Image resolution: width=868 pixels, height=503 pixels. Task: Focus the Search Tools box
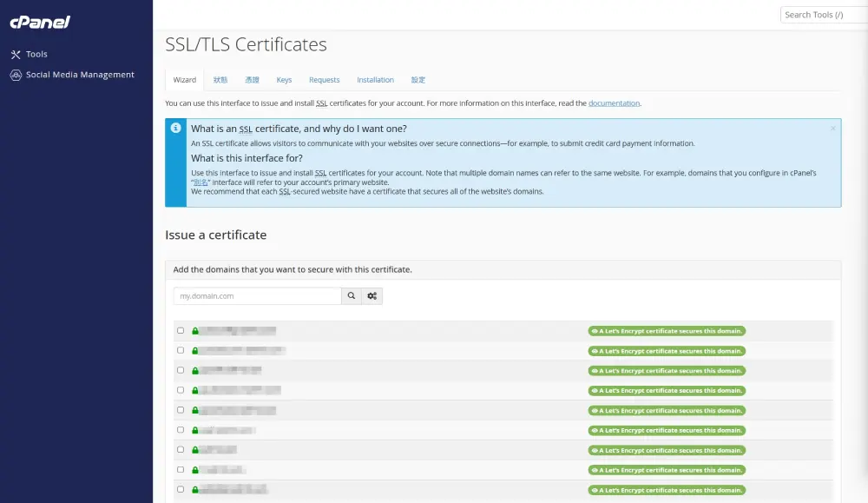pyautogui.click(x=824, y=15)
